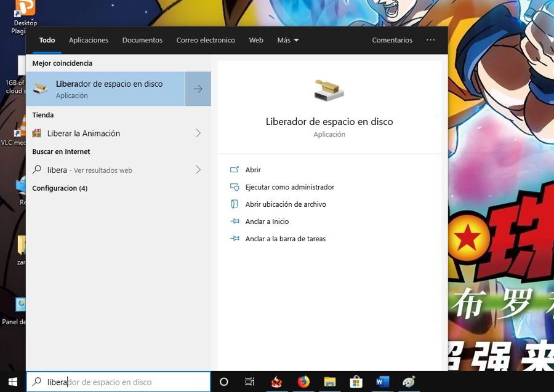Click Abrir ubicación de archivo
Image resolution: width=554 pixels, height=392 pixels.
(285, 204)
